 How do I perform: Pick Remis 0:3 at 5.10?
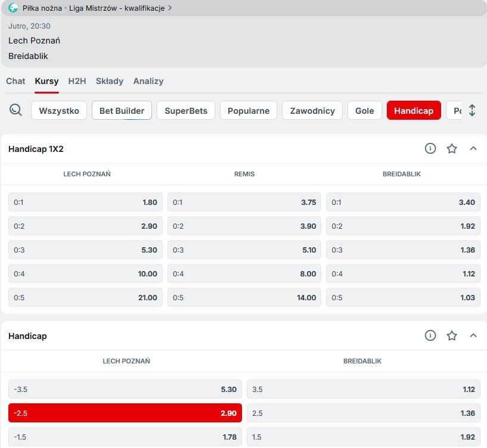tap(244, 250)
